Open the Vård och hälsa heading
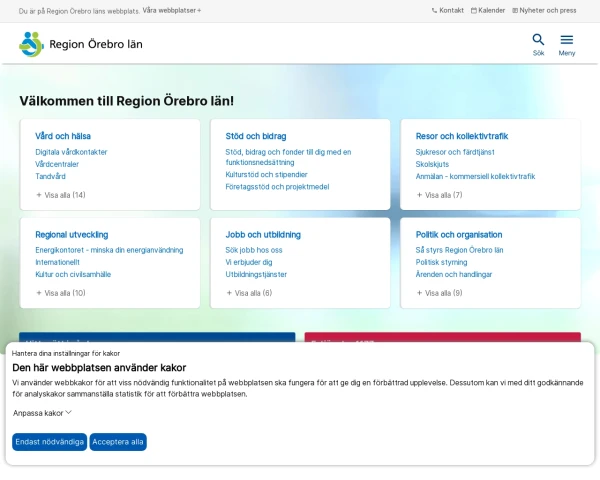The image size is (600, 480). click(x=63, y=136)
